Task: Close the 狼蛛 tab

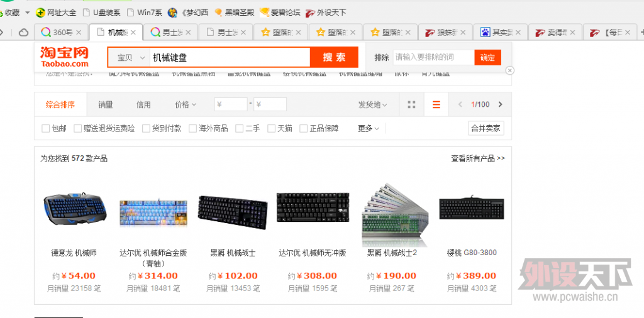Action: pyautogui.click(x=463, y=32)
